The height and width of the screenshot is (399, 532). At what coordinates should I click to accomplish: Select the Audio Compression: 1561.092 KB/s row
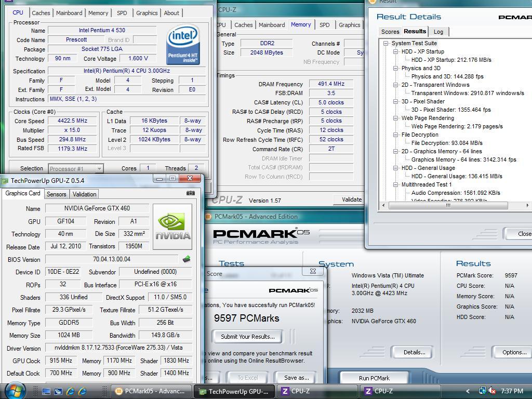pos(456,193)
